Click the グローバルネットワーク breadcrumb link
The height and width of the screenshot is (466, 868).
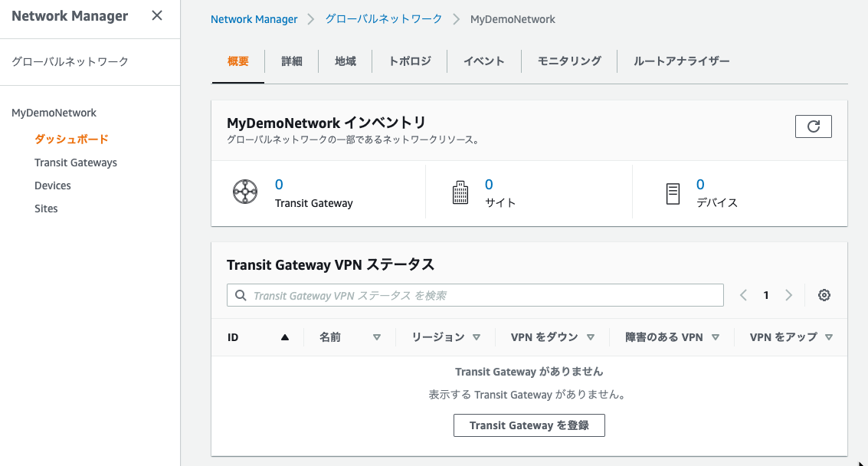point(384,19)
